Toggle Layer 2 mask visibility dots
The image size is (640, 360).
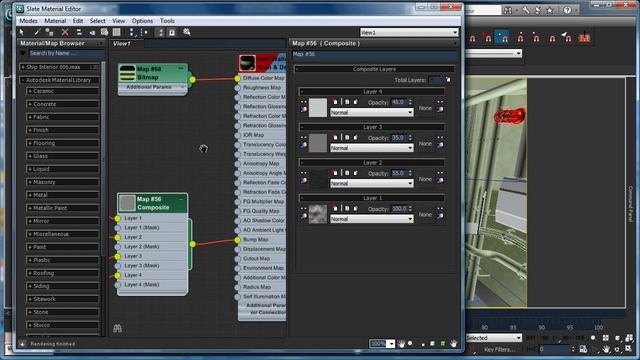[x=440, y=173]
